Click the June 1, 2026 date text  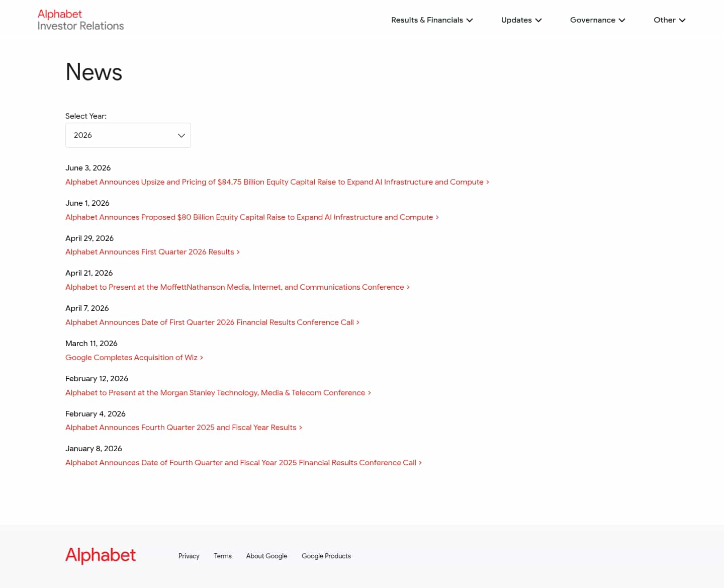87,203
